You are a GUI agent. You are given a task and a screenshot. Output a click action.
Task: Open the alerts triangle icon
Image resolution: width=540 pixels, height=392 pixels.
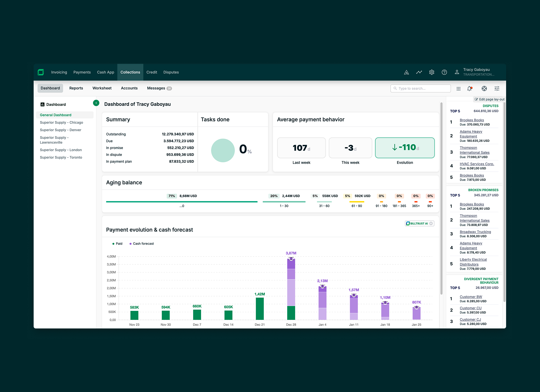406,72
